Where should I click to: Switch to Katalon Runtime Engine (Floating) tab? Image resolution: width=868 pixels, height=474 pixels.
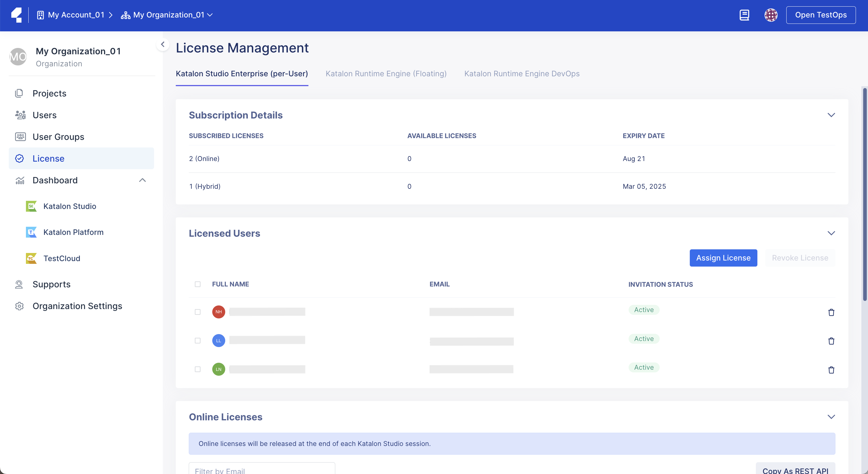386,74
